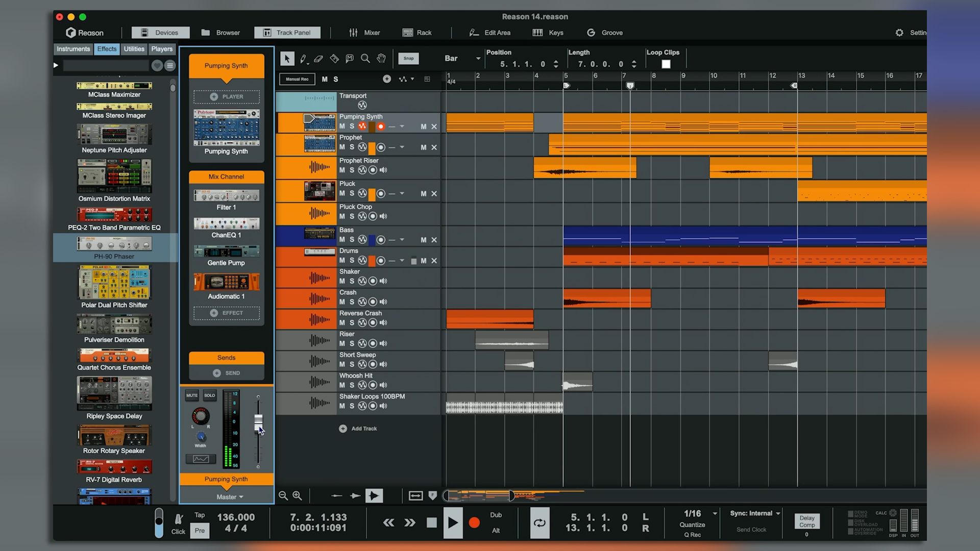Click the Manual Rec button
Image resolution: width=980 pixels, height=551 pixels.
[x=297, y=79]
